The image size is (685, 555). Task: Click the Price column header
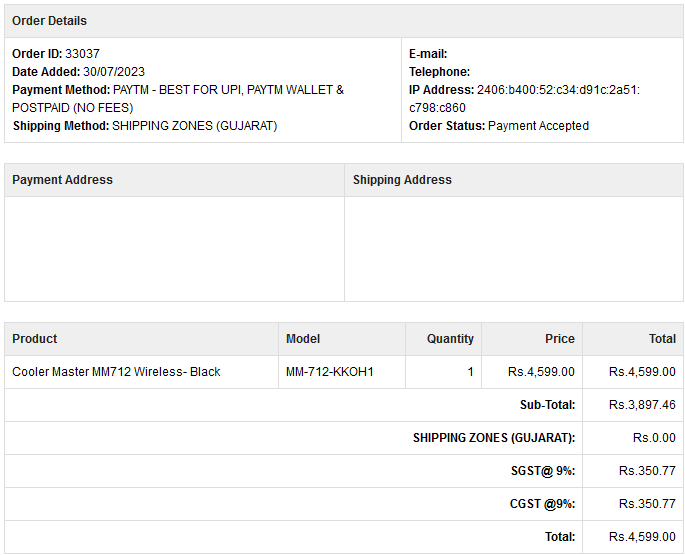click(559, 339)
